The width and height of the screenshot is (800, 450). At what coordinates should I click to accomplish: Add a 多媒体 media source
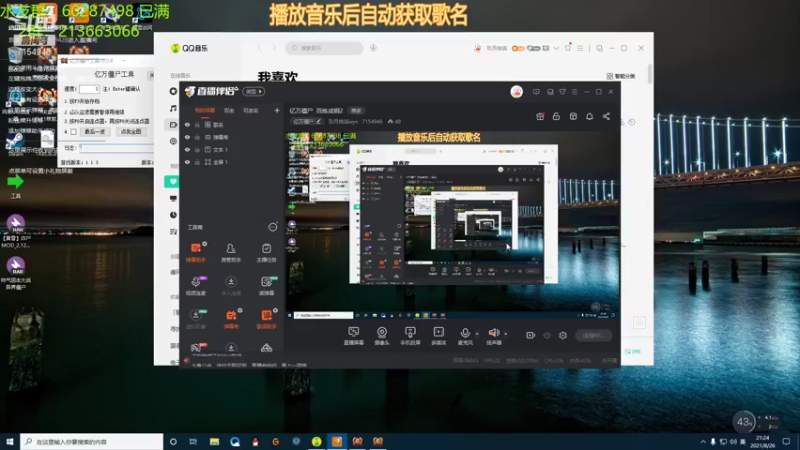pyautogui.click(x=439, y=336)
